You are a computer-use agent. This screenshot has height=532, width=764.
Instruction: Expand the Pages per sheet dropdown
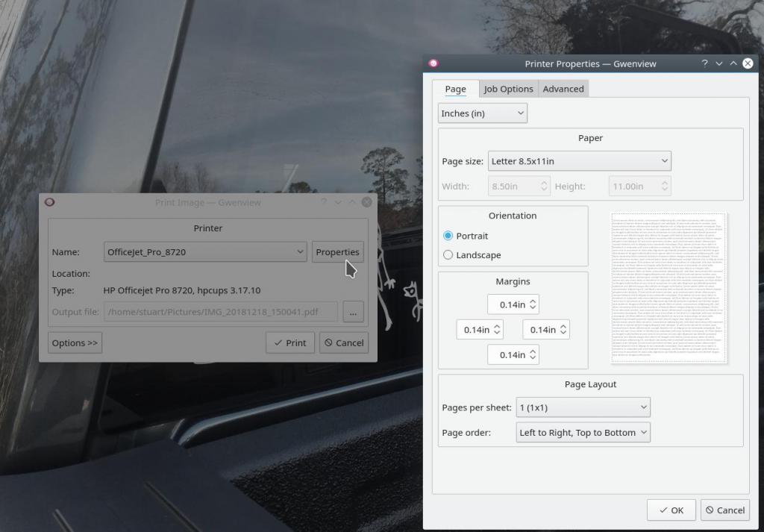coord(583,407)
